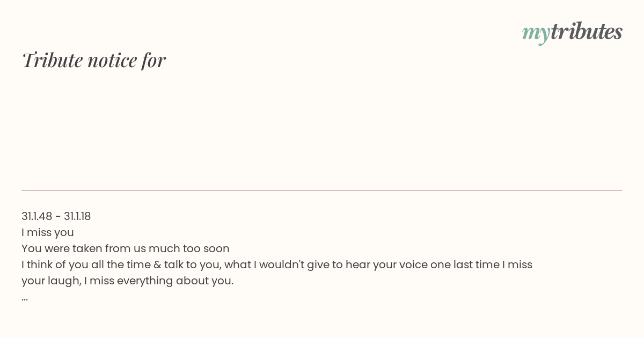Viewport: 644px width, 338px height.
Task: Click the 'I think of you all the time' line
Action: pyautogui.click(x=277, y=264)
